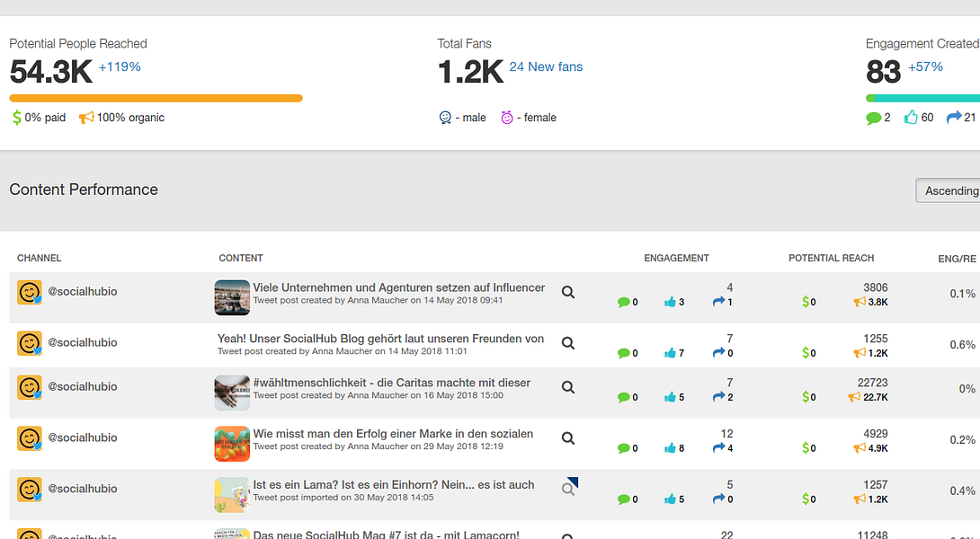Image resolution: width=980 pixels, height=539 pixels.
Task: Sort by the ENGAGEMENT column header
Action: 676,258
